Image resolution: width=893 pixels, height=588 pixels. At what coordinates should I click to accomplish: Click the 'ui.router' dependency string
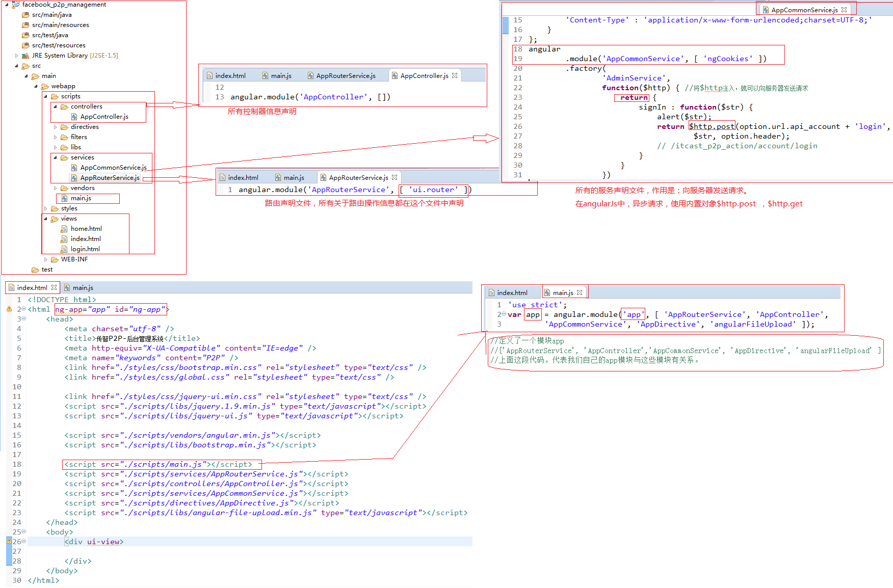(433, 190)
